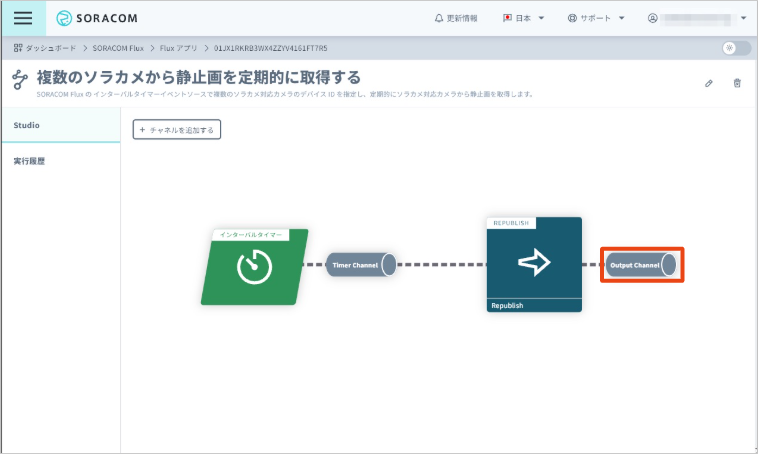Go to Flux アプリ breadcrumb
758x454 pixels.
click(178, 48)
